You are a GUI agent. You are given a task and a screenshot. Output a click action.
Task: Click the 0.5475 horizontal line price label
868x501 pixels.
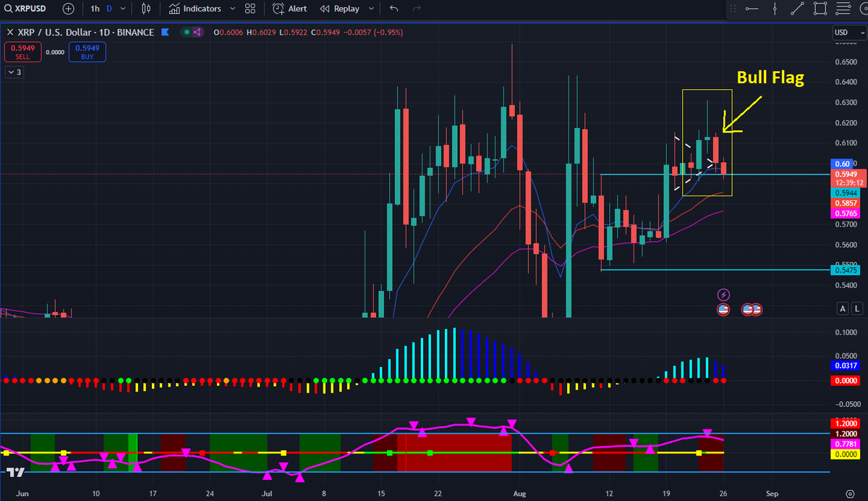(x=844, y=269)
